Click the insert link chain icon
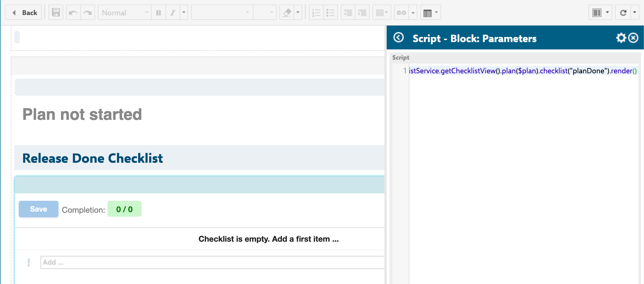 point(401,12)
